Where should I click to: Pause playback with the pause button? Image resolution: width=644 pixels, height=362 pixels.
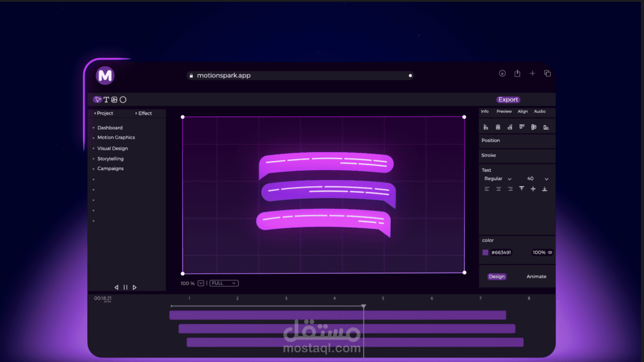point(125,287)
